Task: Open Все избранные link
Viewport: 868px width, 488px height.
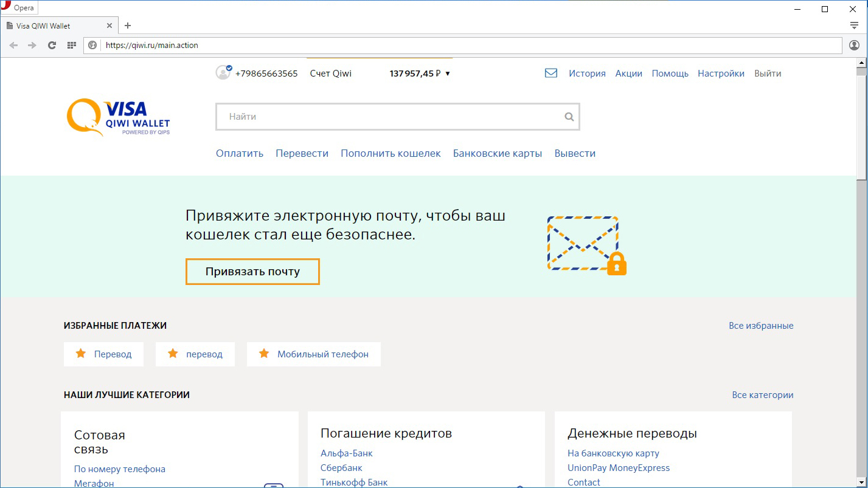Action: point(761,326)
